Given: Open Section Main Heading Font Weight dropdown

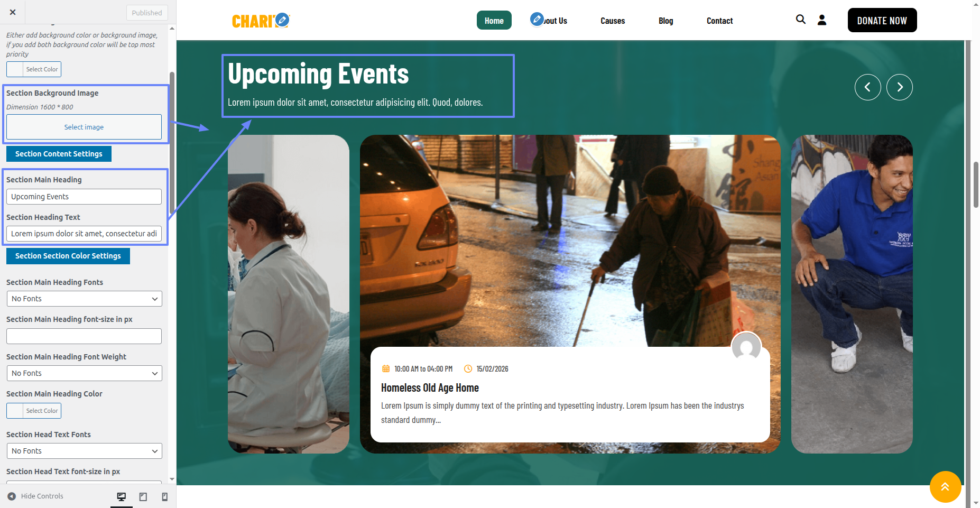Looking at the screenshot, I should pos(84,373).
